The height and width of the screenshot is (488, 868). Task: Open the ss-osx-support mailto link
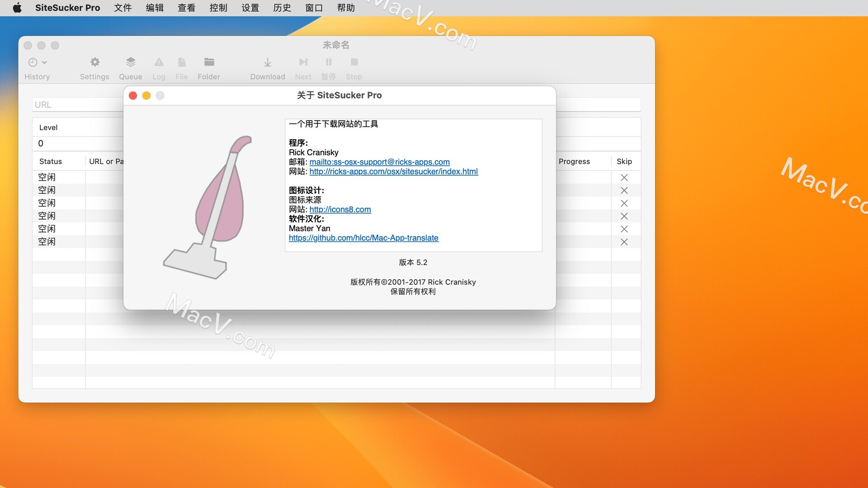coord(380,162)
